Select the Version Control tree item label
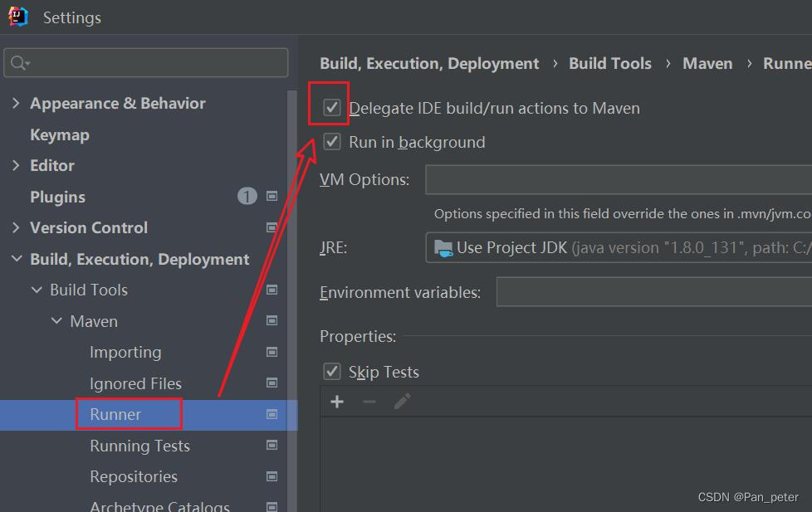This screenshot has height=512, width=812. [89, 227]
